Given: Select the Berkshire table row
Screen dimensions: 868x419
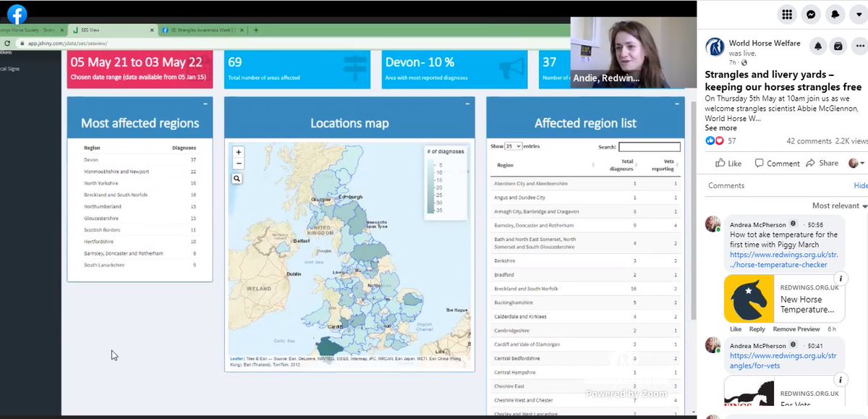Looking at the screenshot, I should [x=586, y=261].
